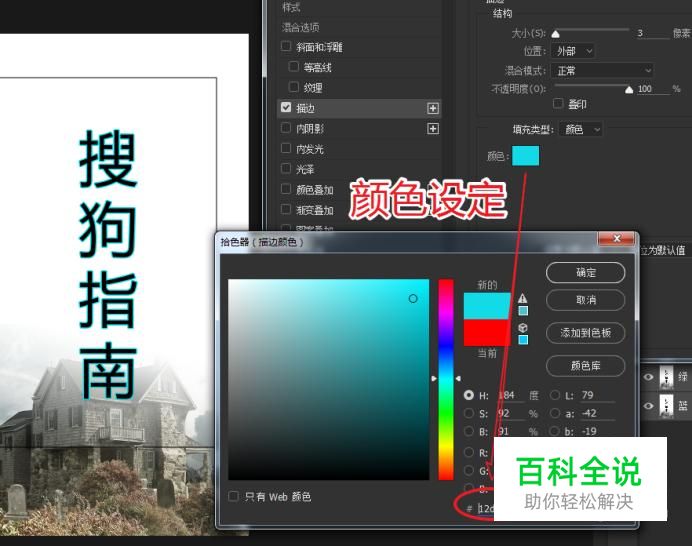Click the rainbow hue slider bar
This screenshot has width=692, height=546.
click(x=446, y=379)
